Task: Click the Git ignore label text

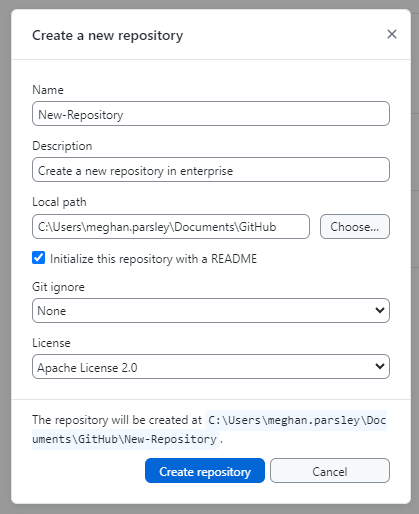Action: click(x=58, y=287)
